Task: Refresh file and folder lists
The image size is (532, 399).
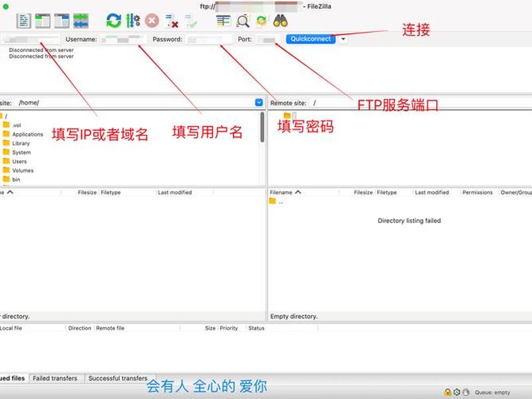Action: pos(114,21)
